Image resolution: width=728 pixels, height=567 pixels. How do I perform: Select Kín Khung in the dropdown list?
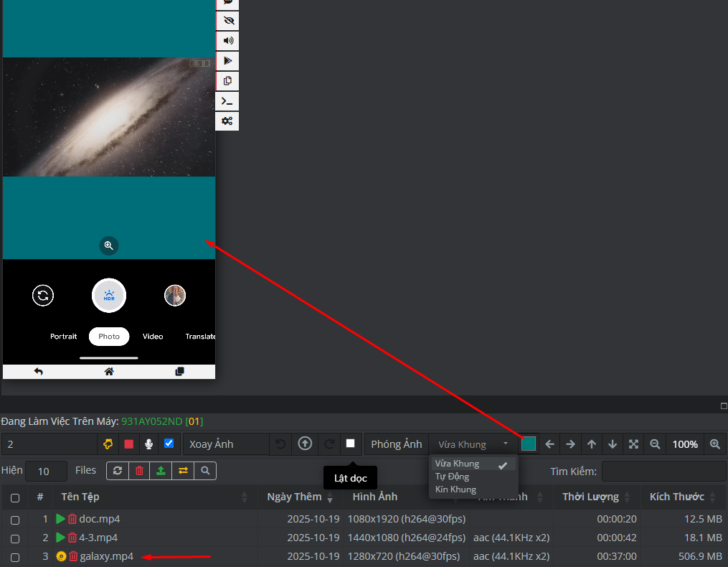[455, 489]
